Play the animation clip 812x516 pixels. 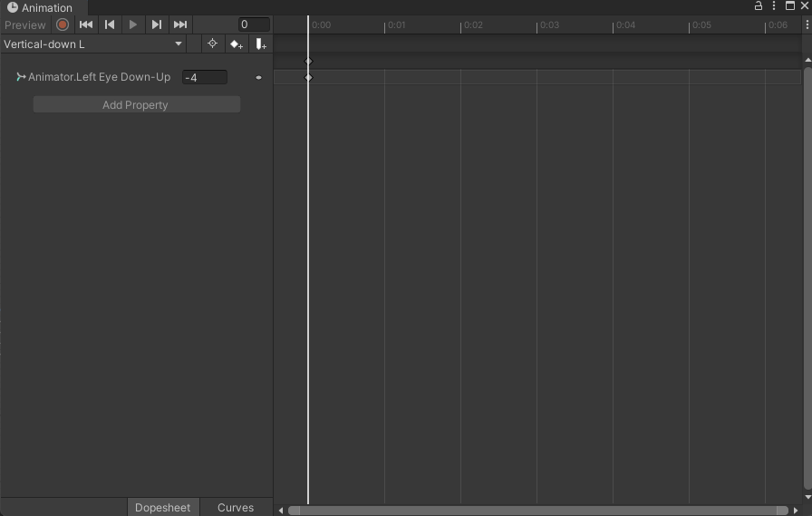click(x=132, y=24)
